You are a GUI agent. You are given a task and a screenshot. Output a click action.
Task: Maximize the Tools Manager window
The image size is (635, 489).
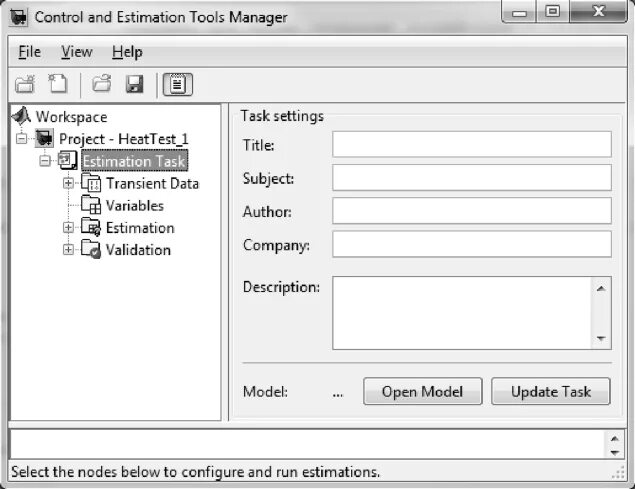(553, 12)
